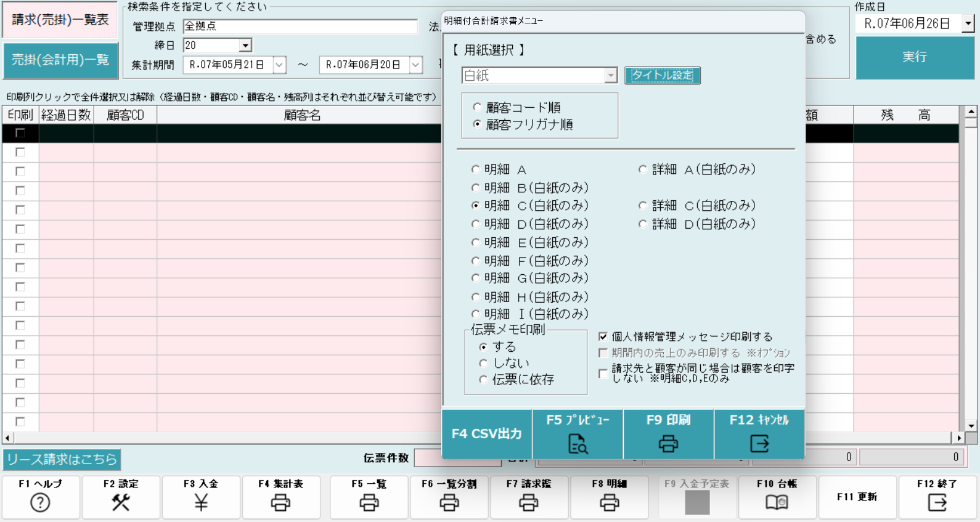
Task: Open the 作成日 date dropdown
Action: [968, 23]
